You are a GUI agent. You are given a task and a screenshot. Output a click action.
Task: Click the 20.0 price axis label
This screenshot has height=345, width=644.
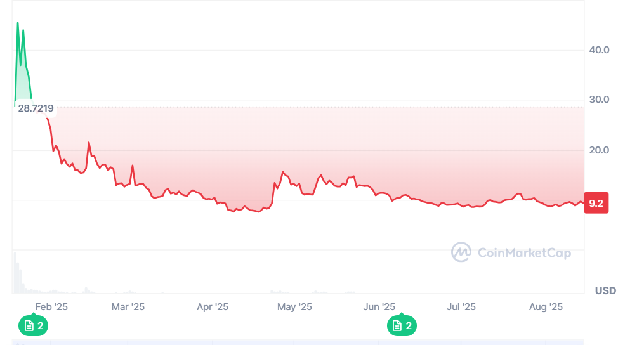pos(600,150)
